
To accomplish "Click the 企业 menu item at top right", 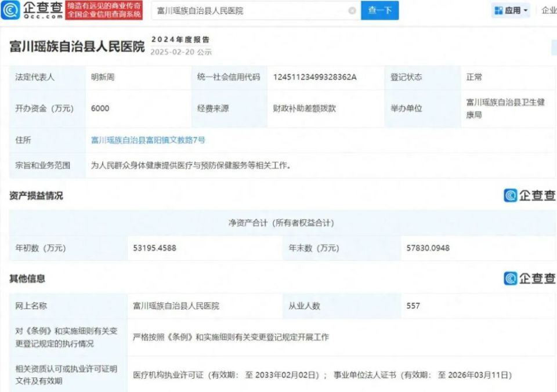I will point(548,10).
